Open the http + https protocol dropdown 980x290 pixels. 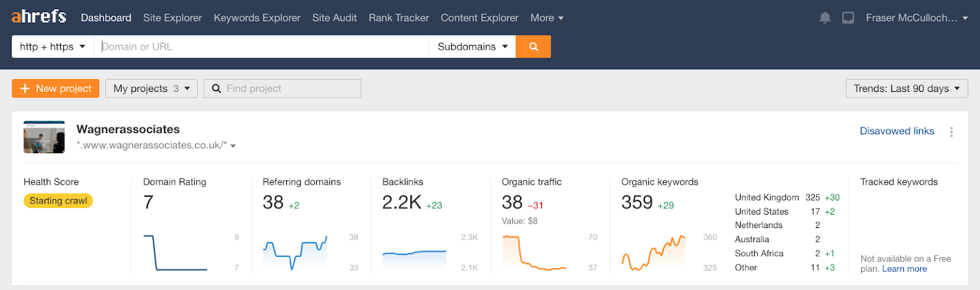(53, 47)
